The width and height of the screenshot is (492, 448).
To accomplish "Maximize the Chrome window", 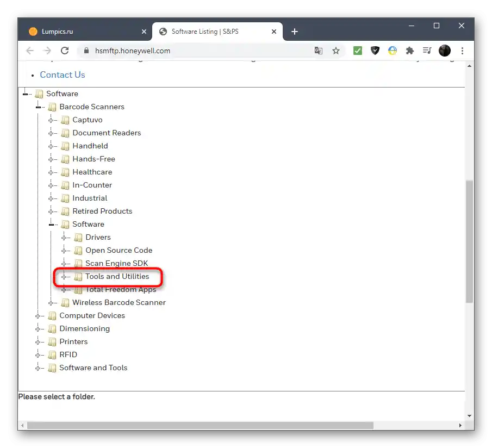I will [436, 26].
